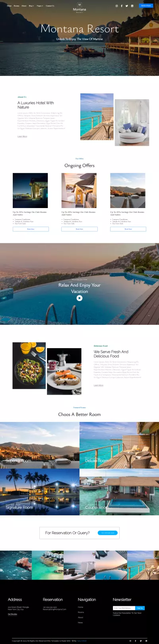Click the Book A Room button
Viewport: 159px width, 644px height.
pyautogui.click(x=146, y=6)
